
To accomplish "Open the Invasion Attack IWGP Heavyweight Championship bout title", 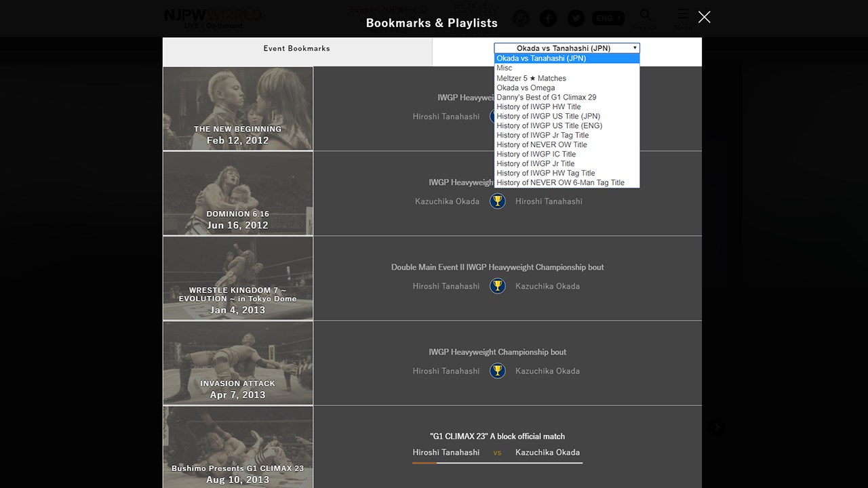I will point(498,352).
